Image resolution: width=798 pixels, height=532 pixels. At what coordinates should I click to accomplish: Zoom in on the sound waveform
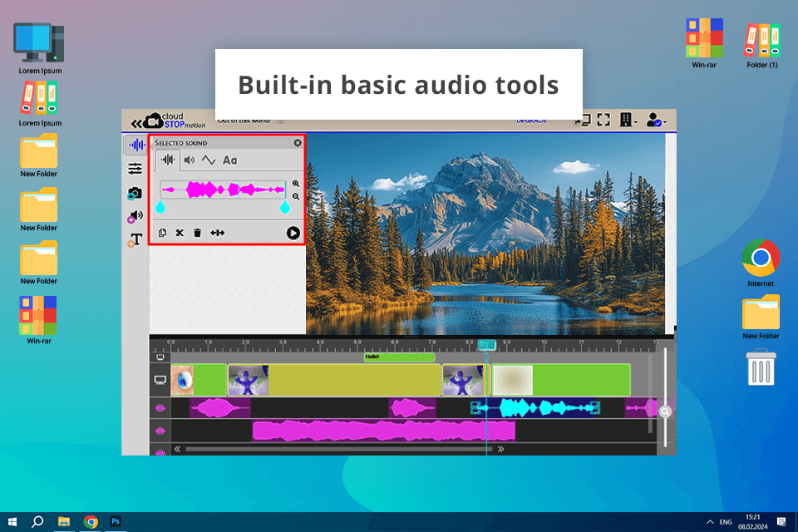pos(296,183)
